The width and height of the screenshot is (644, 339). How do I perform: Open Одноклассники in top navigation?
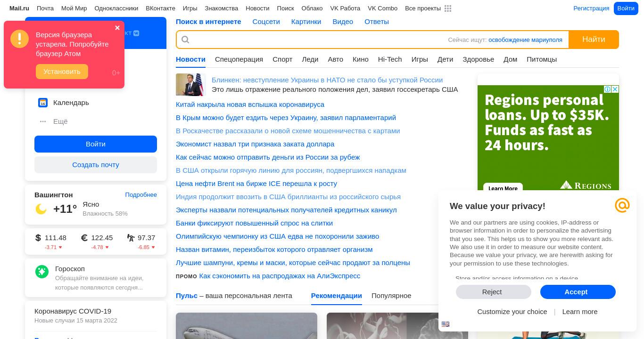[116, 8]
